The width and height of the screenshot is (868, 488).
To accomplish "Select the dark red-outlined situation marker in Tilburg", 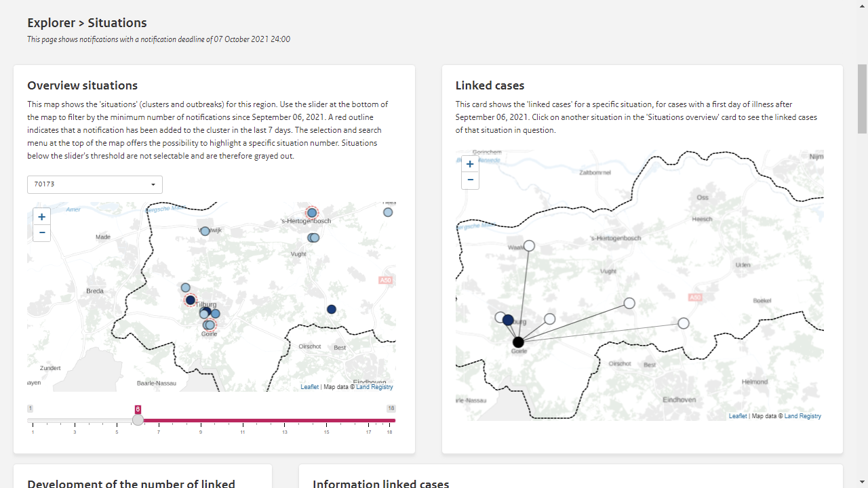I will click(190, 300).
